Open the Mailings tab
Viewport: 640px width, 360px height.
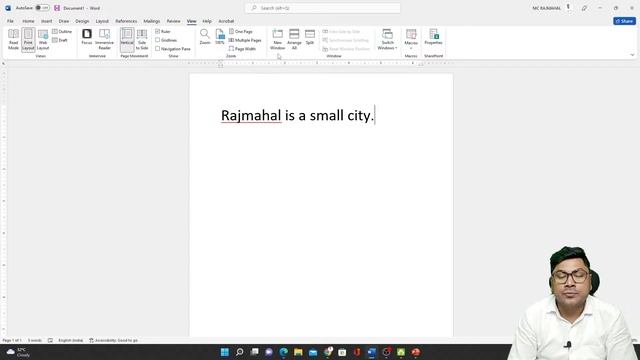(x=151, y=21)
